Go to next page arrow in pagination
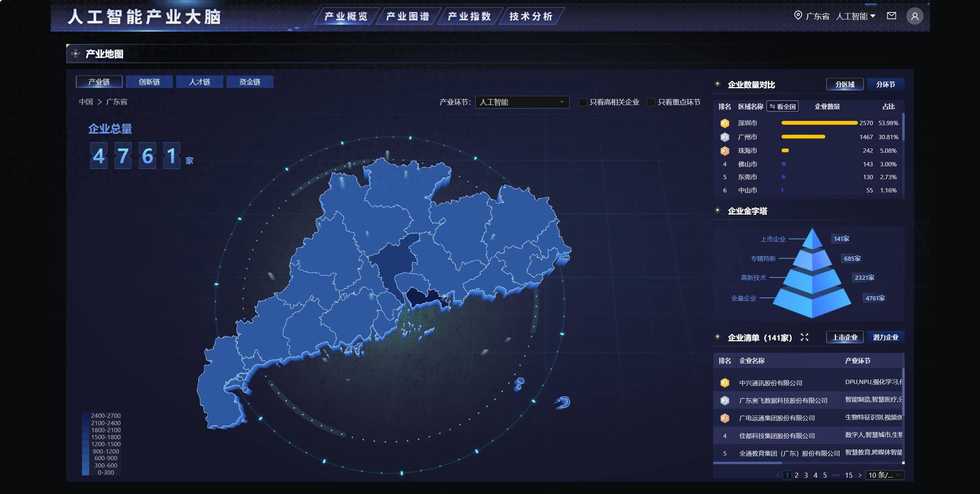 (x=860, y=475)
